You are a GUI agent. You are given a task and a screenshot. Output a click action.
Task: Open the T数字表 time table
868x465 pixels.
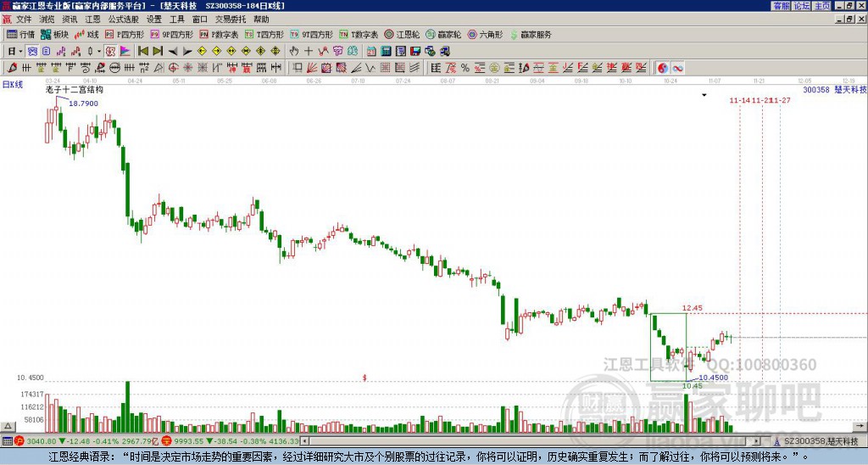point(359,34)
